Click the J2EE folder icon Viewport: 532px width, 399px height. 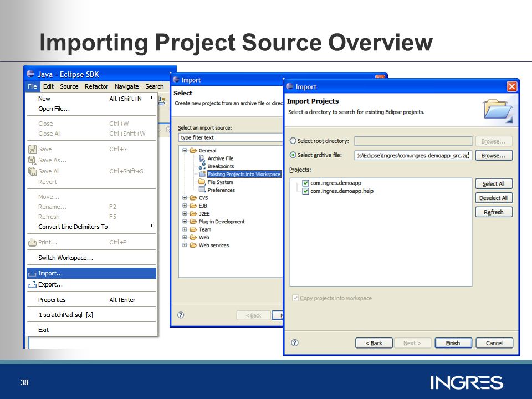[193, 213]
